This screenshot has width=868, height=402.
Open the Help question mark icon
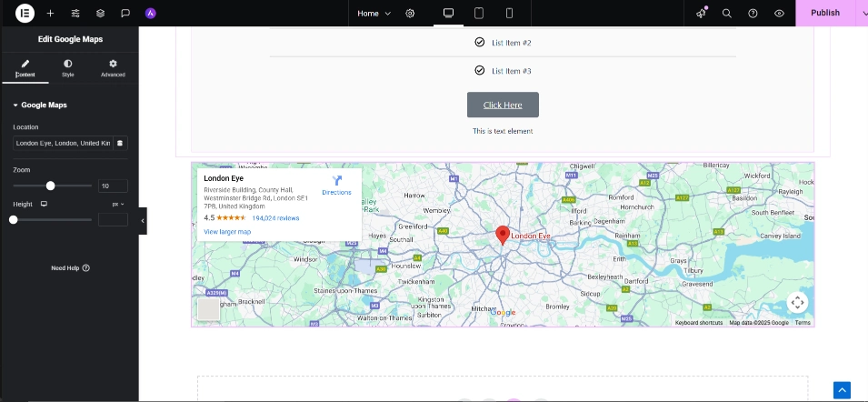pos(753,14)
